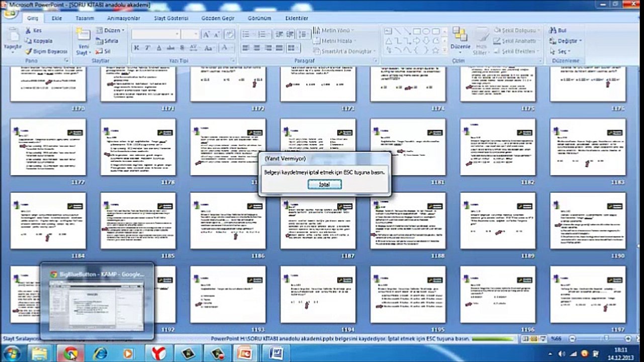Open the font name dropdown
The image size is (644, 362).
tap(177, 34)
